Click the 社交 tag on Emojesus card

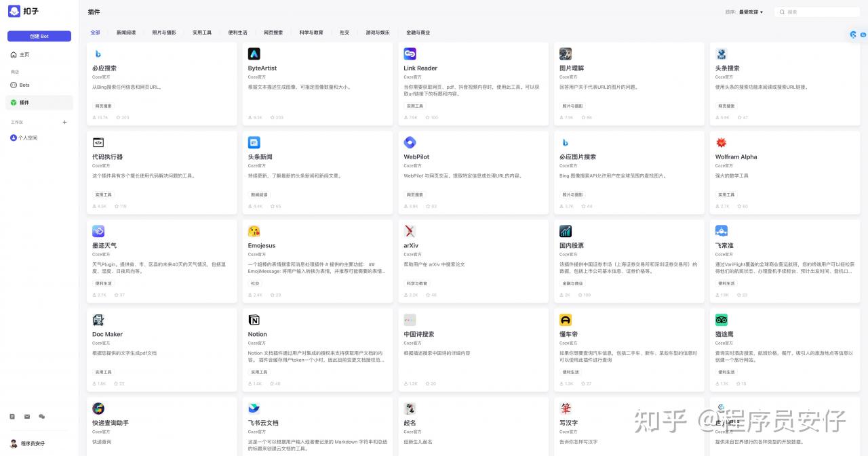pyautogui.click(x=256, y=283)
